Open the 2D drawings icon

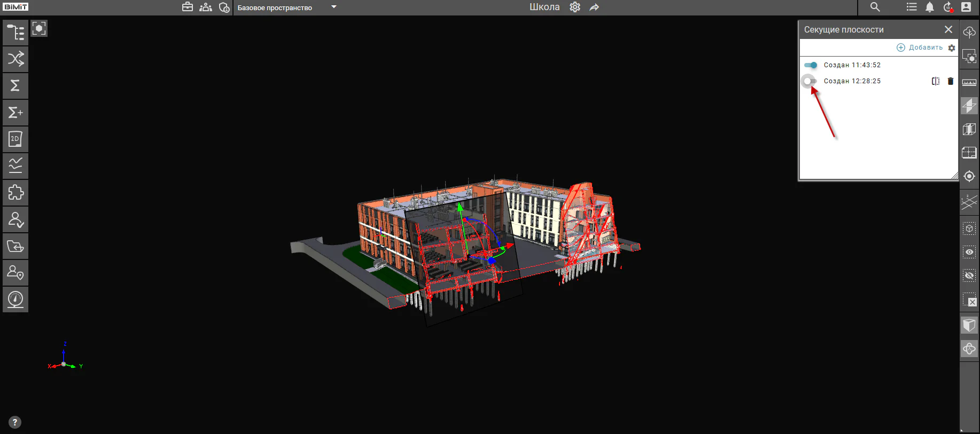click(x=15, y=139)
